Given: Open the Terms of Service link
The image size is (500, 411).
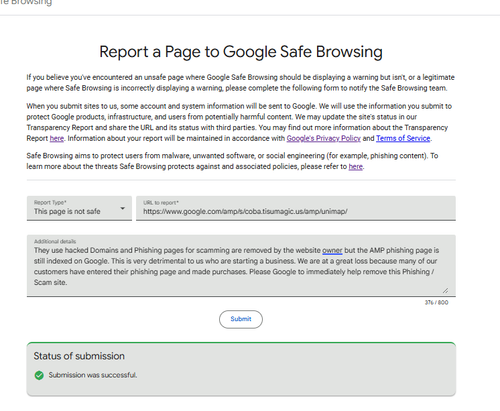Looking at the screenshot, I should (x=403, y=138).
